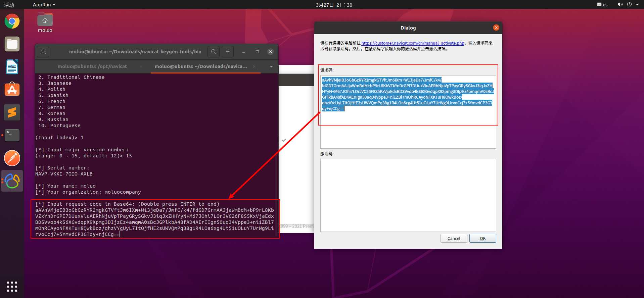
Task: Open Google Chrome from the dock
Action: 12,21
